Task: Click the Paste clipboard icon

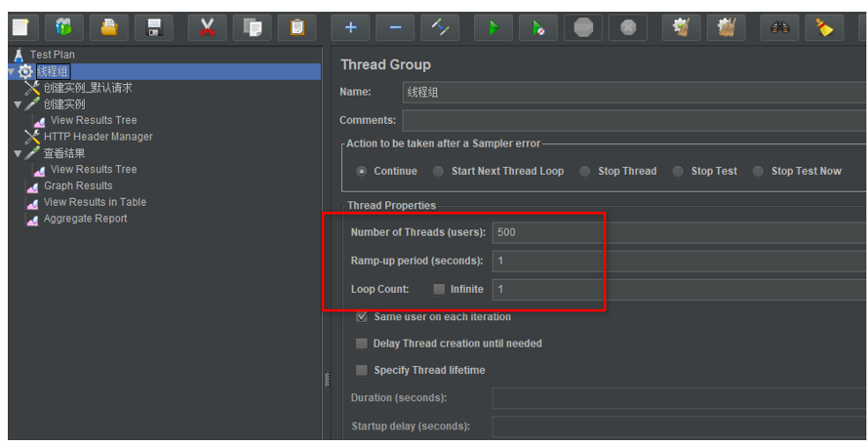Action: tap(297, 27)
